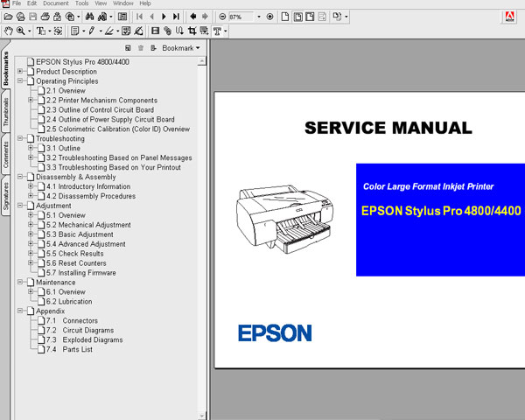
Task: Open bookmark 6.2 Lubrication
Action: 69,301
